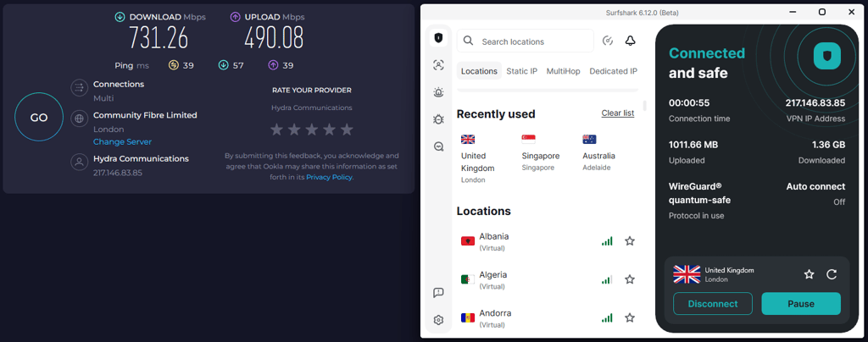Open the feedback chat sidebar icon
The height and width of the screenshot is (342, 868).
[438, 293]
